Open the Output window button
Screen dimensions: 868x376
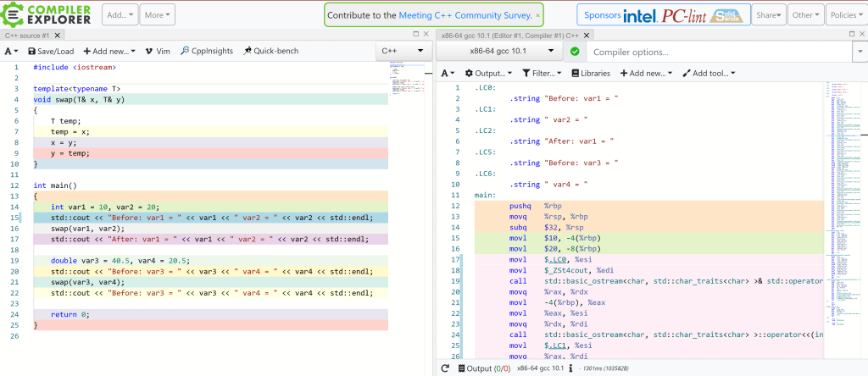(484, 368)
